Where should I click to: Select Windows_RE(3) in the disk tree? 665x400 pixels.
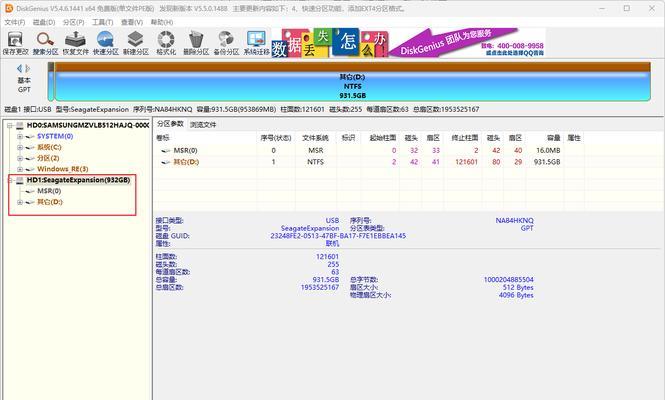63,169
